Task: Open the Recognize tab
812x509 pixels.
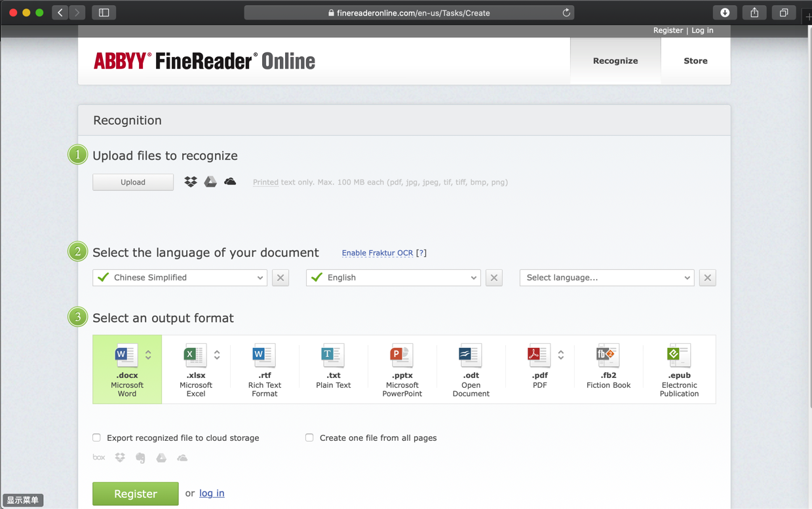Action: [x=615, y=61]
